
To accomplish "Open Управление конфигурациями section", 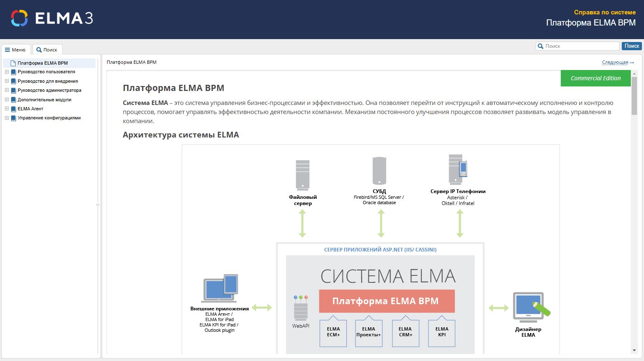I will [x=49, y=118].
